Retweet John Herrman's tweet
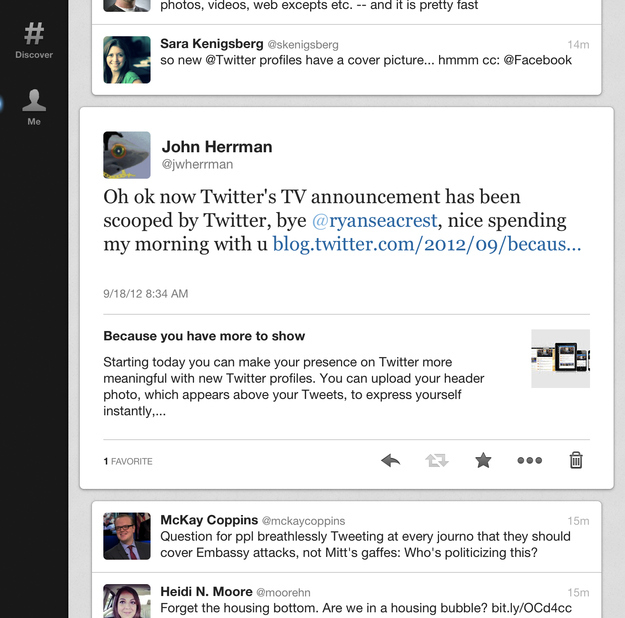 437,461
